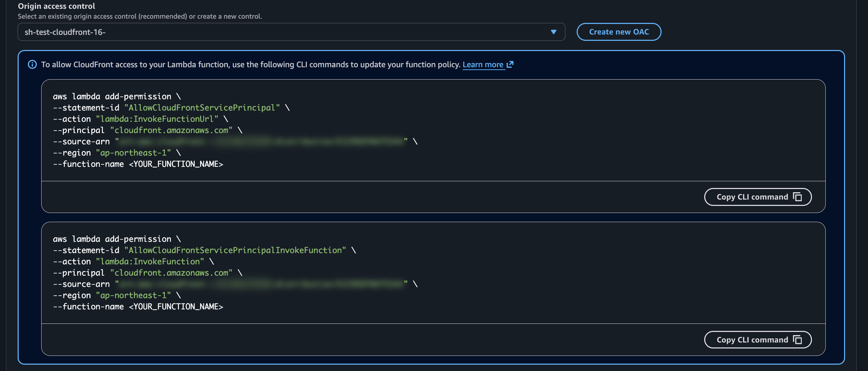Image resolution: width=868 pixels, height=371 pixels.
Task: Click the "Select an existing origin access control" description
Action: coord(140,17)
